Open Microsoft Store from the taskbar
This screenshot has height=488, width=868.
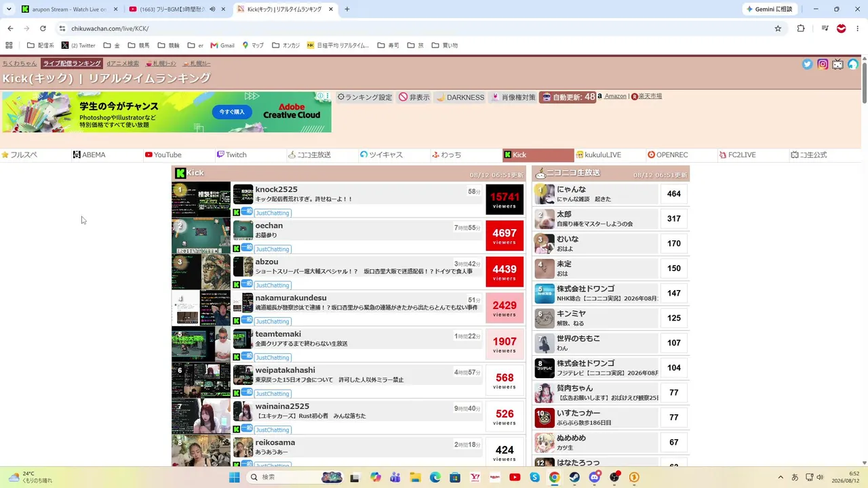455,477
